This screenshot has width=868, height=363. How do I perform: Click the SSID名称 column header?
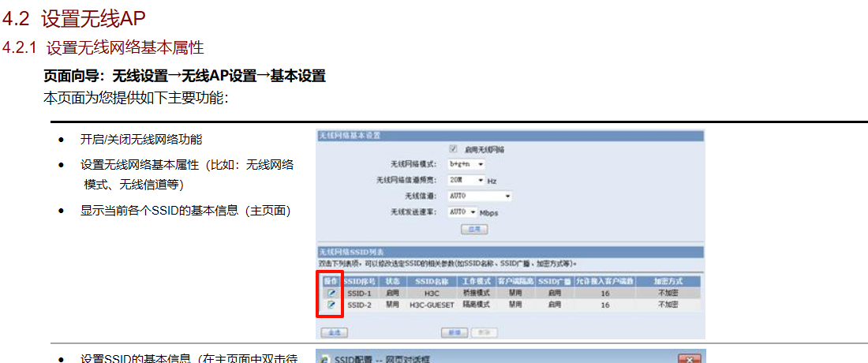(431, 282)
